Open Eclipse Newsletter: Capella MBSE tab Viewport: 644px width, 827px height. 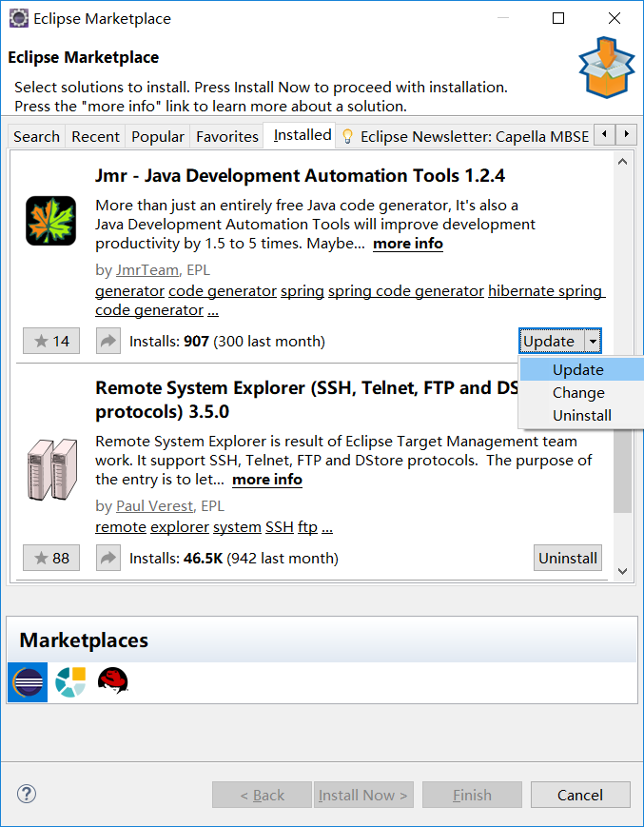(x=465, y=137)
